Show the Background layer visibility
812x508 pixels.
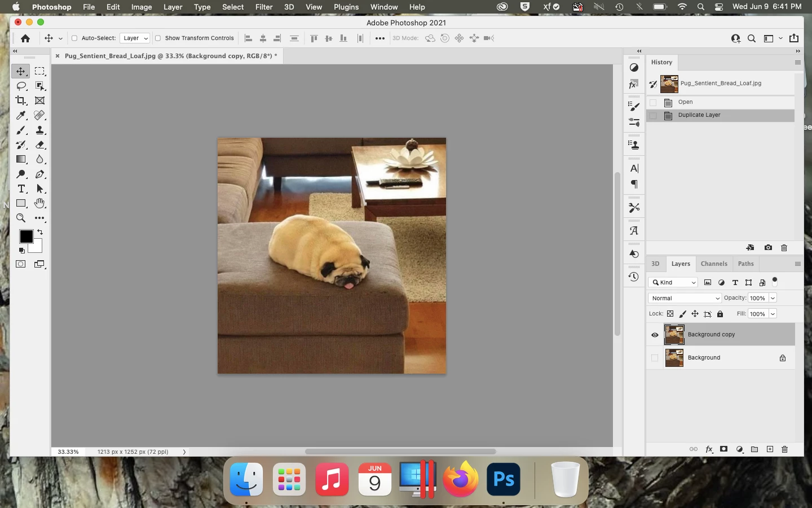tap(655, 358)
